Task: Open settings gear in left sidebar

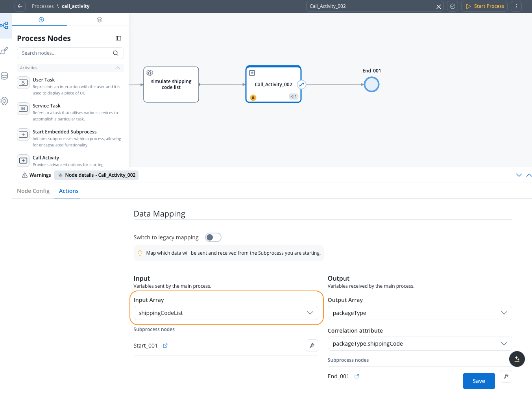Action: [4, 101]
